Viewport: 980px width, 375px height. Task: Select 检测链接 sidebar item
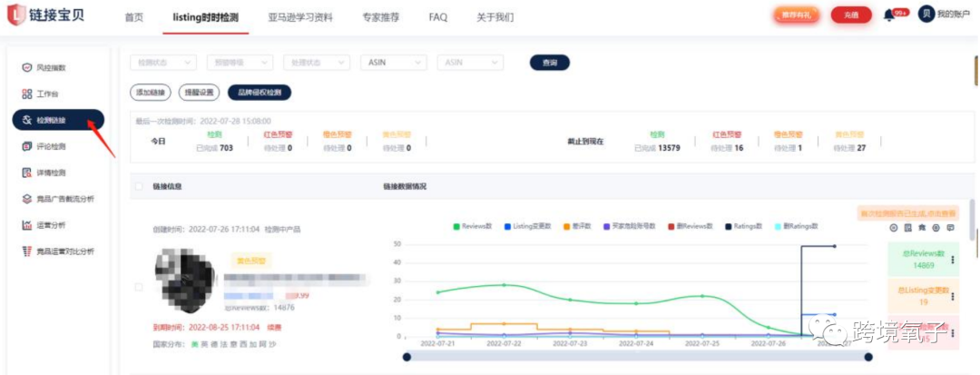click(x=58, y=120)
